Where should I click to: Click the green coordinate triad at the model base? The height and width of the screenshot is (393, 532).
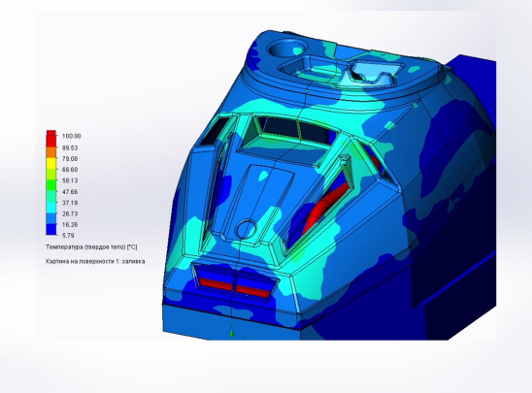(x=232, y=331)
